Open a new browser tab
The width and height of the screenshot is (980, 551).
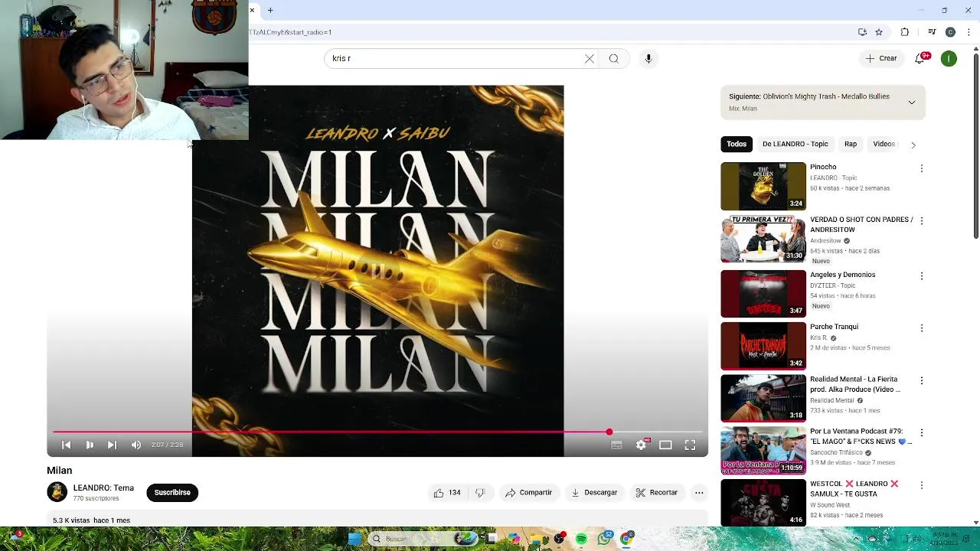[x=270, y=10]
